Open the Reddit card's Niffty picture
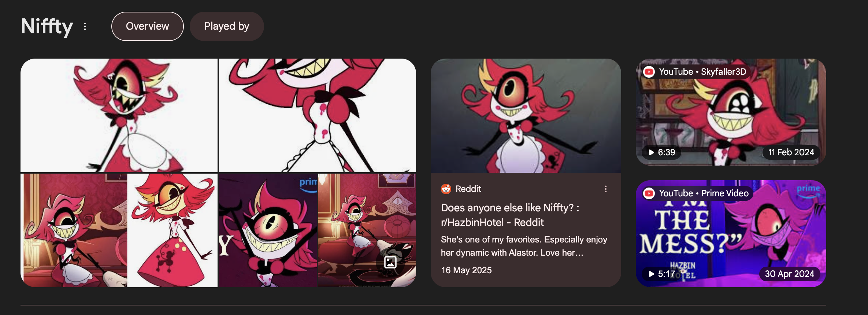The image size is (868, 315). (x=526, y=116)
